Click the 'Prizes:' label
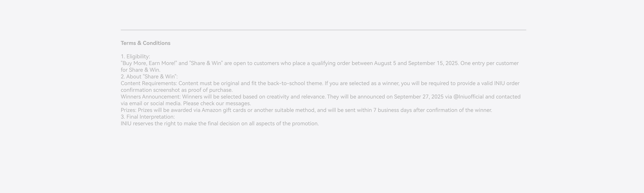Image resolution: width=644 pixels, height=193 pixels. [x=128, y=110]
